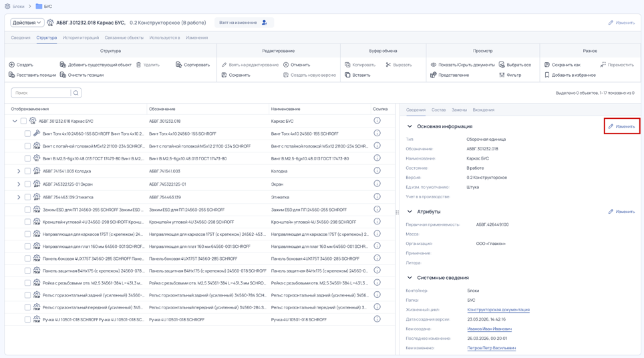Collapse the Системные сведения section
The image size is (644, 358).
click(x=410, y=278)
